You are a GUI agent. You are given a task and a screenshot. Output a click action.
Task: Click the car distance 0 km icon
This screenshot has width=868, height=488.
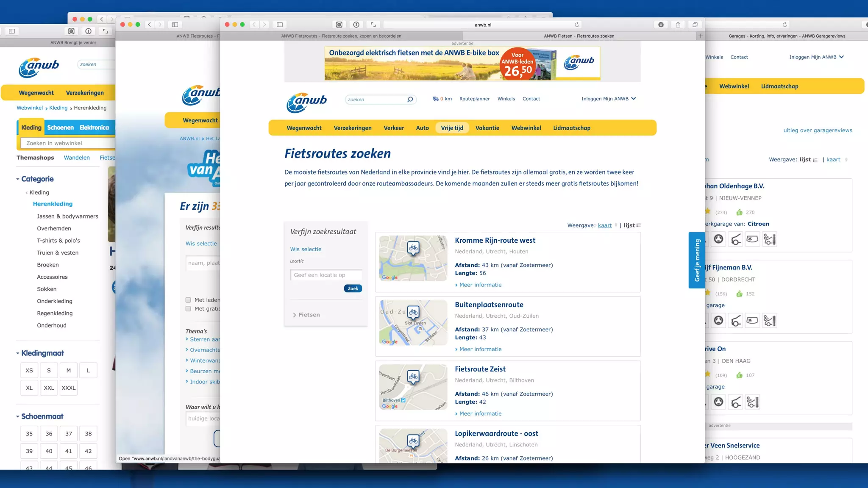click(x=435, y=99)
